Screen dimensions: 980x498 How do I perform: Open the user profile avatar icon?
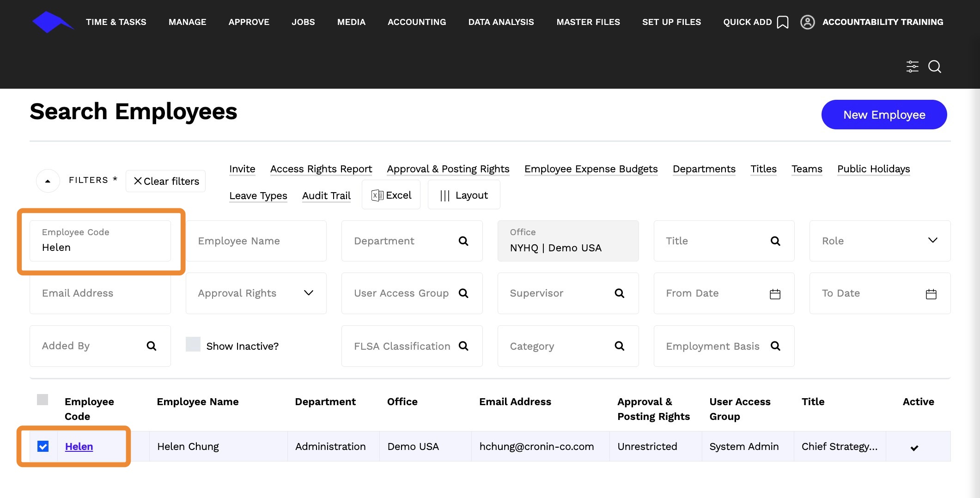point(807,22)
